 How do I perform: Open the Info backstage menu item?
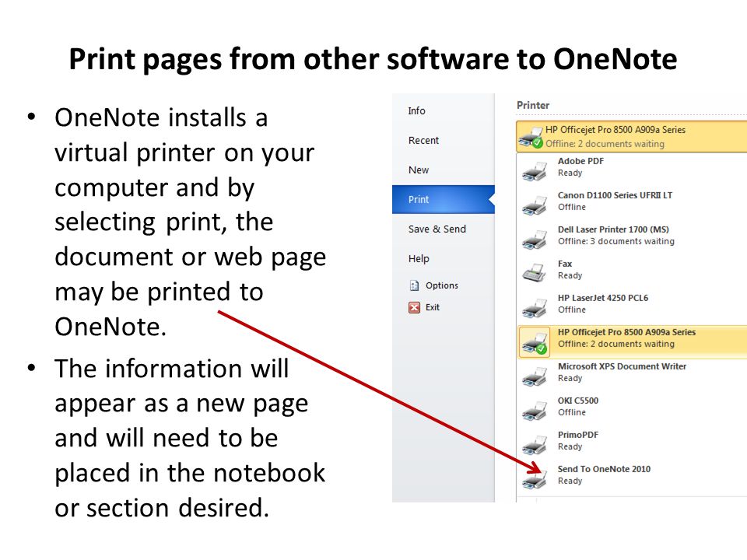(x=416, y=111)
